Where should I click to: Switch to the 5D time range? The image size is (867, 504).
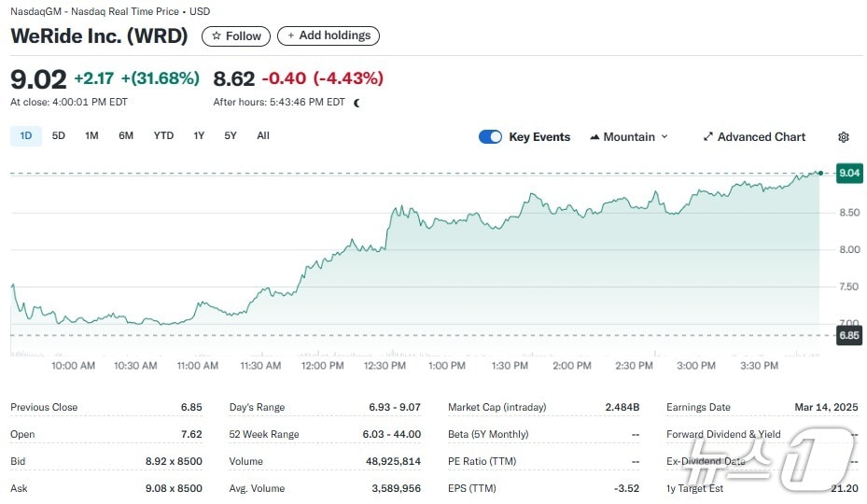59,136
